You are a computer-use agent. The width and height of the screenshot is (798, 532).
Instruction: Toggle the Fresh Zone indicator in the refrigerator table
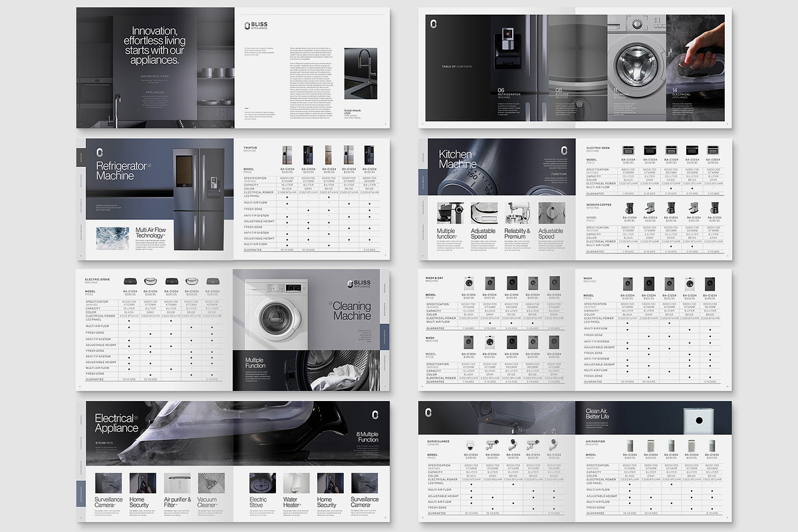click(309, 210)
